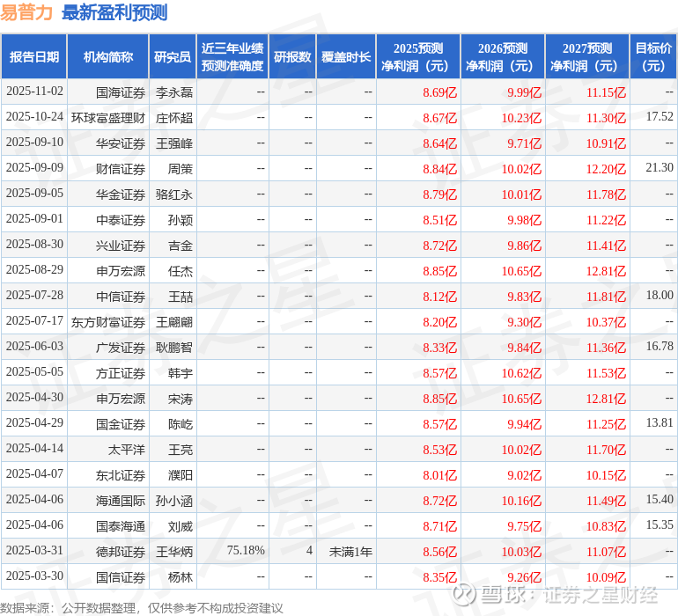Click 8.01亿 in 东北证券 row
Image resolution: width=678 pixels, height=616 pixels.
439,475
